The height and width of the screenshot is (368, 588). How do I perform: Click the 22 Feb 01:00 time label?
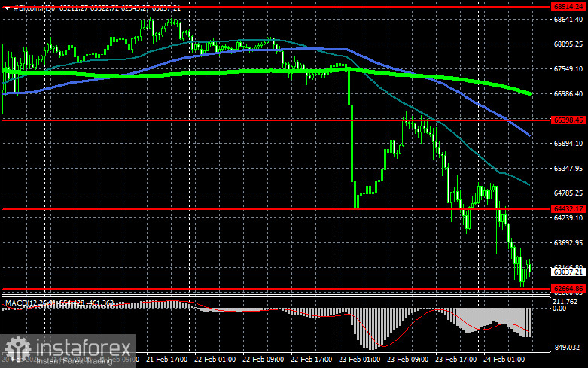pos(215,360)
